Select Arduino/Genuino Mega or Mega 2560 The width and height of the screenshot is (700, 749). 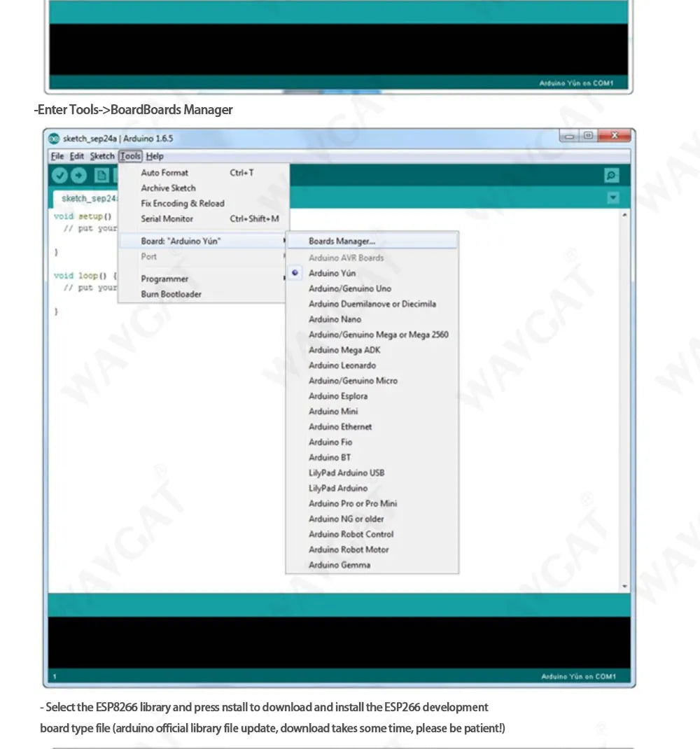pyautogui.click(x=372, y=335)
